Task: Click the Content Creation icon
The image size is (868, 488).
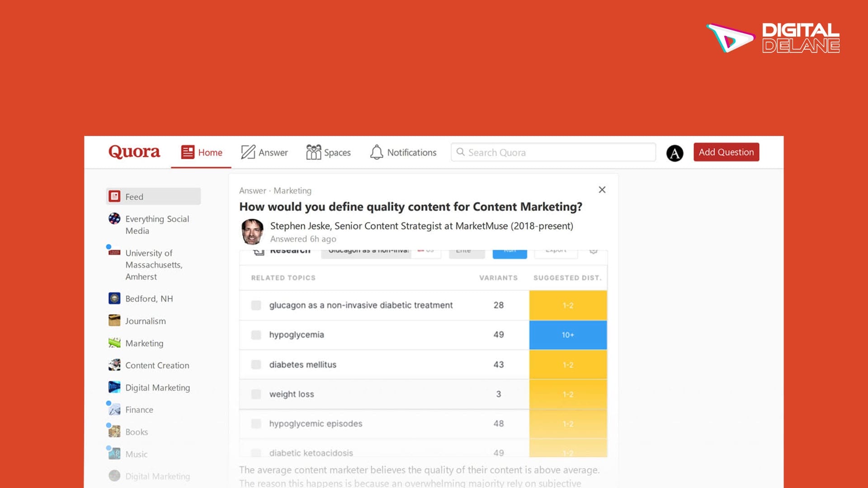Action: pyautogui.click(x=114, y=365)
